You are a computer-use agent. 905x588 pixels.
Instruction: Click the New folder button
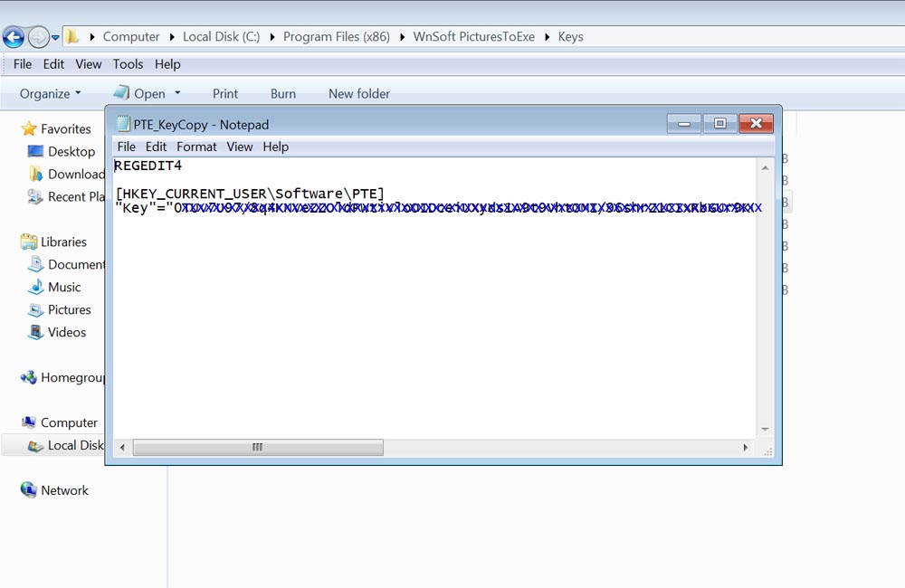(359, 93)
